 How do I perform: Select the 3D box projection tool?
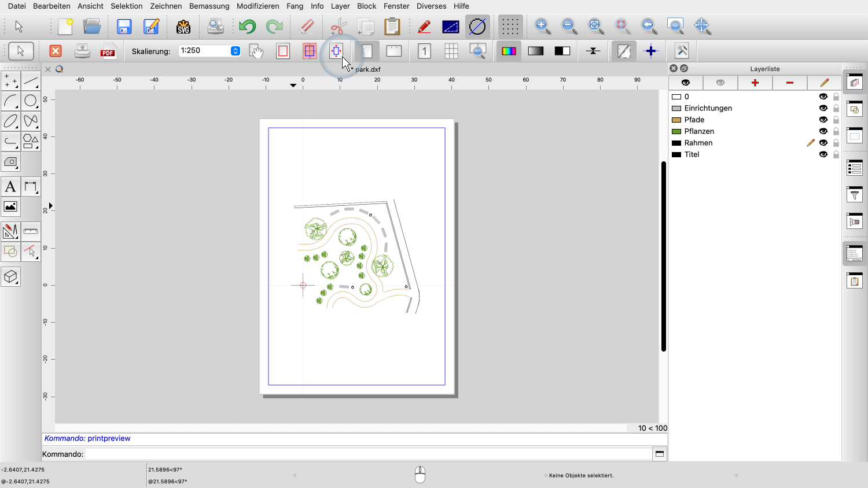[10, 277]
